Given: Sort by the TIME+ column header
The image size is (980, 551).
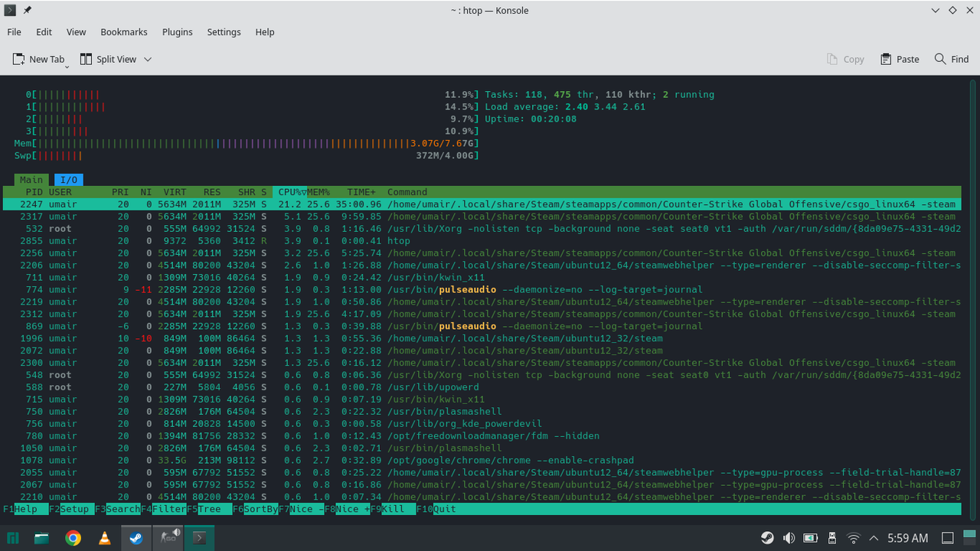Looking at the screenshot, I should click(x=361, y=192).
